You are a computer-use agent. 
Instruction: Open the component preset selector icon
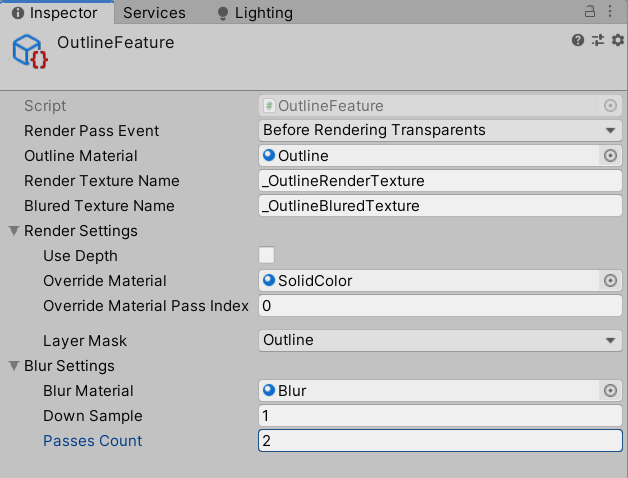point(598,40)
